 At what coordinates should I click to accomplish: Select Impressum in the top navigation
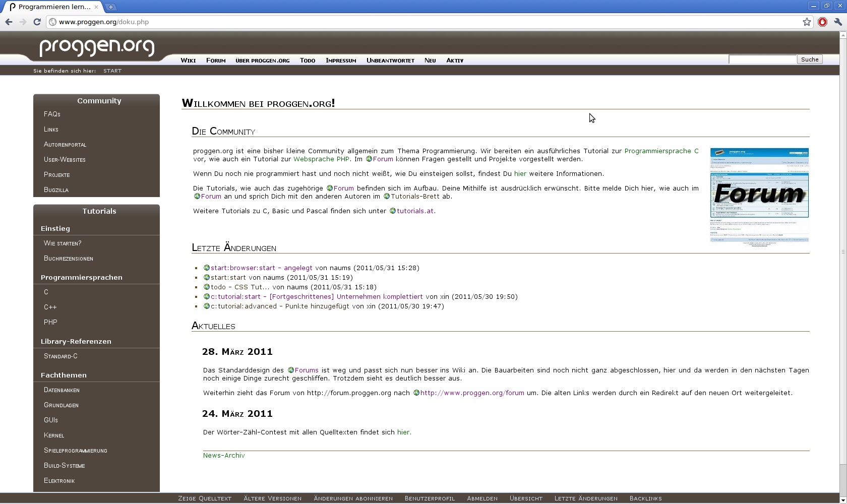[341, 60]
